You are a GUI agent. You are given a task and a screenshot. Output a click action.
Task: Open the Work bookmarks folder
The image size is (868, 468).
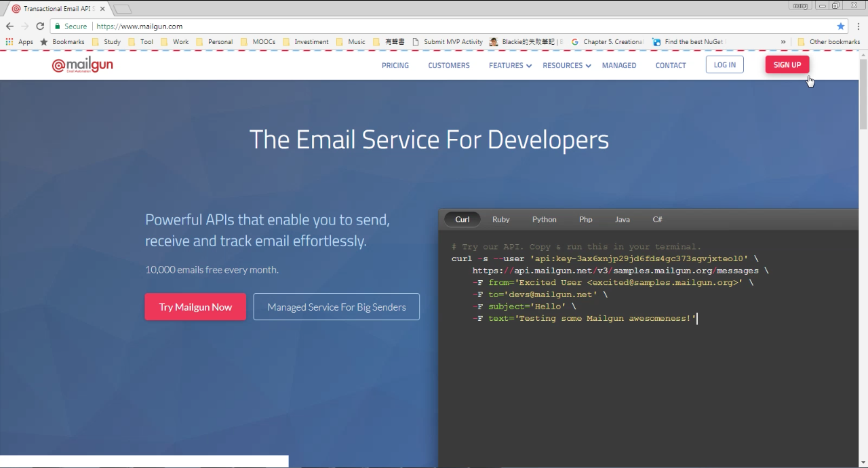pyautogui.click(x=174, y=42)
